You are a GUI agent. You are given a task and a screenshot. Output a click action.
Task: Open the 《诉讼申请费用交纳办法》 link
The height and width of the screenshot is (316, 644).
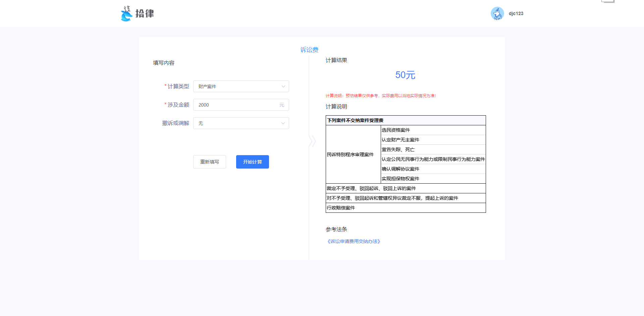click(354, 241)
